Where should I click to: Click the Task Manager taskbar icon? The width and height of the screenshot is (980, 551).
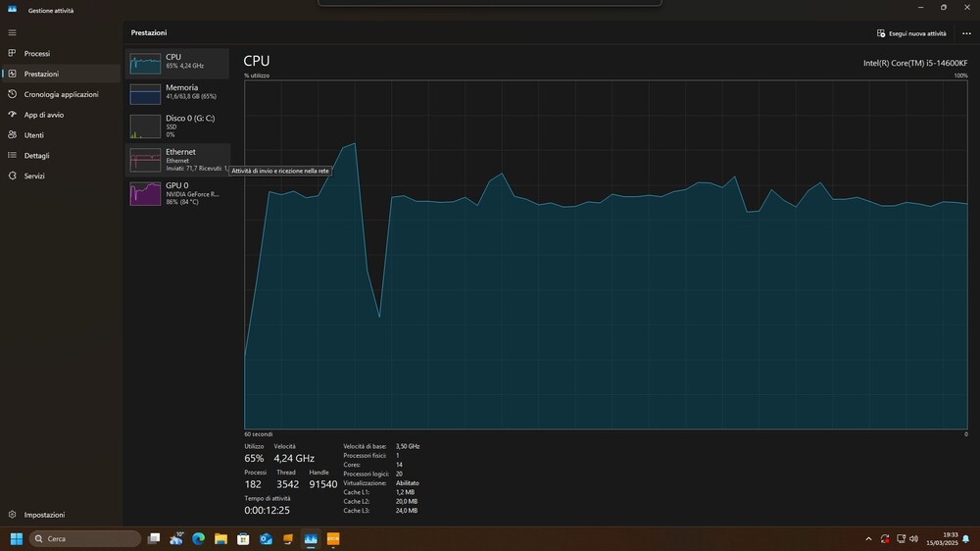click(x=311, y=538)
